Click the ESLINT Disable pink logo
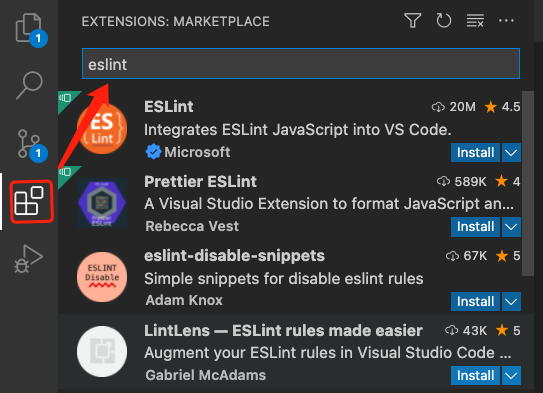This screenshot has height=393, width=543. click(102, 277)
